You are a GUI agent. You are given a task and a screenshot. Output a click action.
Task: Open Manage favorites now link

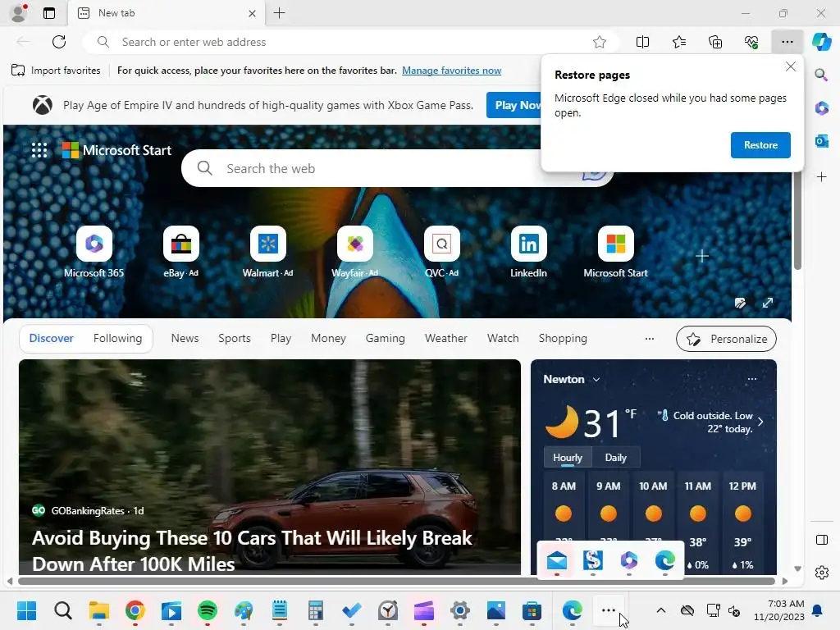[452, 71]
